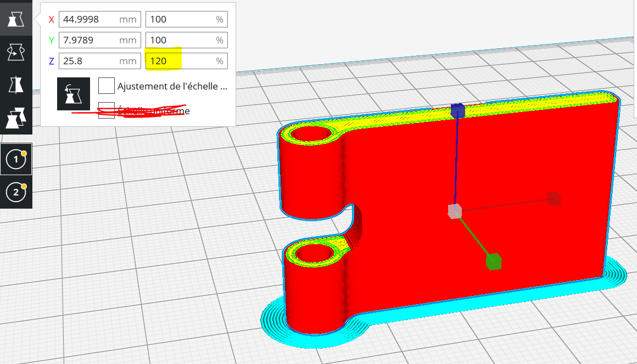Select the Rotate tool icon
This screenshot has width=637, height=364.
(x=16, y=52)
